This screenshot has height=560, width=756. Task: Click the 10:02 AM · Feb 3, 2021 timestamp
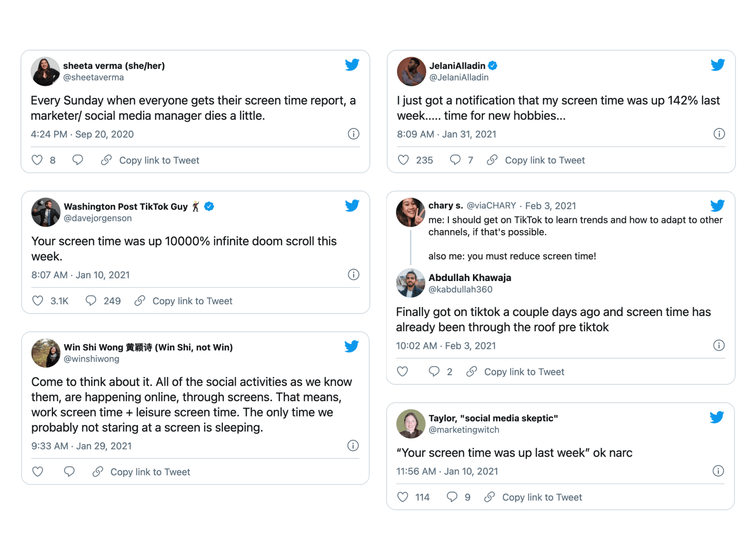[446, 346]
